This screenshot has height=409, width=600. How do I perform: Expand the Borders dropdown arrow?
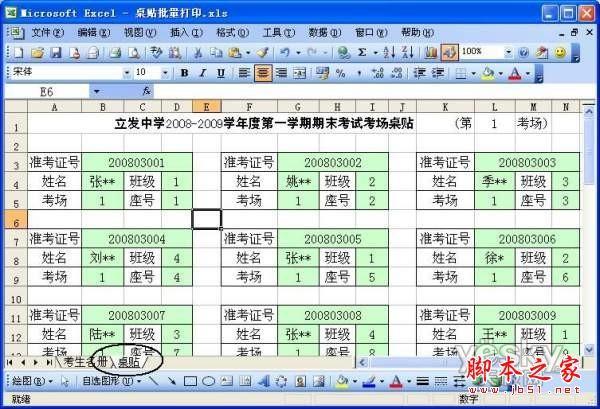point(473,73)
